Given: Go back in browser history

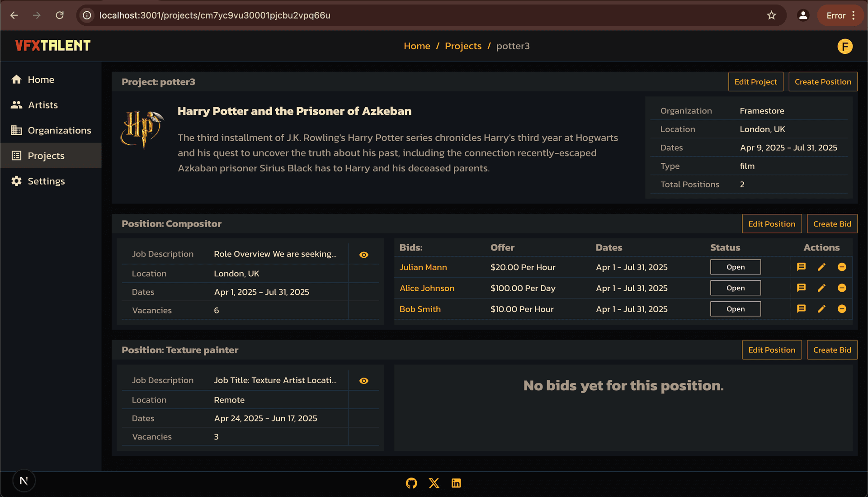Looking at the screenshot, I should point(14,15).
